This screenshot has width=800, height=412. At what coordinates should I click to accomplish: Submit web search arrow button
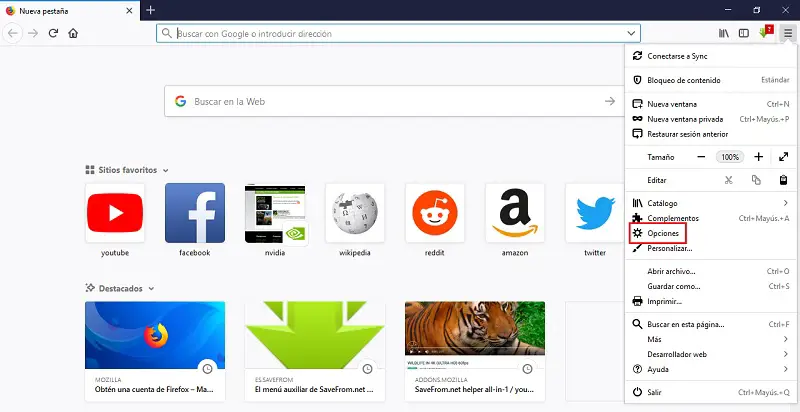coord(610,101)
